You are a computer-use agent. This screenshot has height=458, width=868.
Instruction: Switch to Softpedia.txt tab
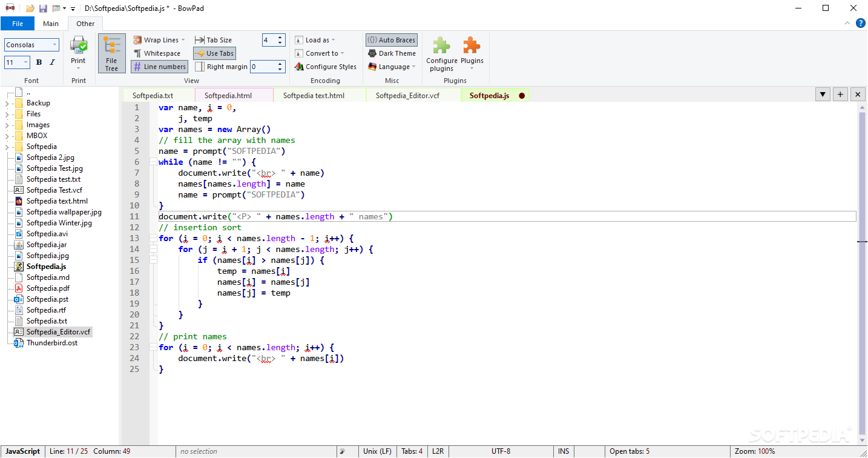[153, 95]
